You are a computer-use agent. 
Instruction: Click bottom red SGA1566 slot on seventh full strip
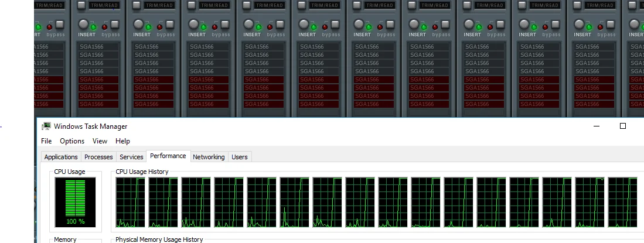click(x=429, y=104)
